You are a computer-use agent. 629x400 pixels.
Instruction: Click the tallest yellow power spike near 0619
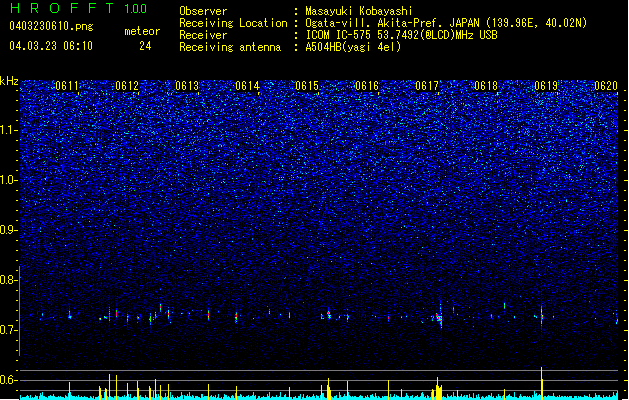tap(542, 383)
